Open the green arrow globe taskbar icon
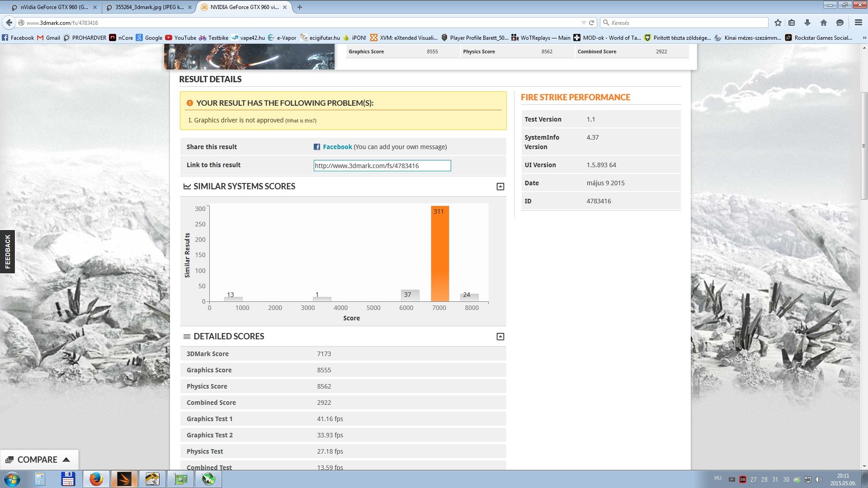 click(x=208, y=479)
